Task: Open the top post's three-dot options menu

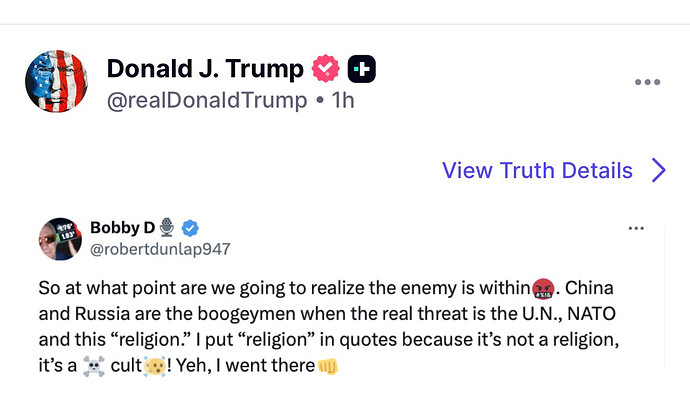Action: tap(647, 82)
